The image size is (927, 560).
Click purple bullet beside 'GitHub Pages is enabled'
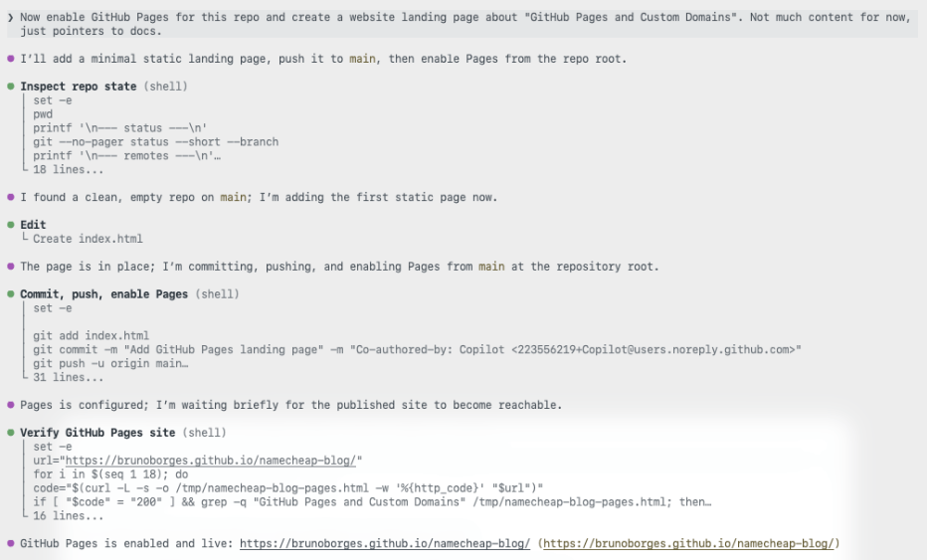tap(11, 543)
